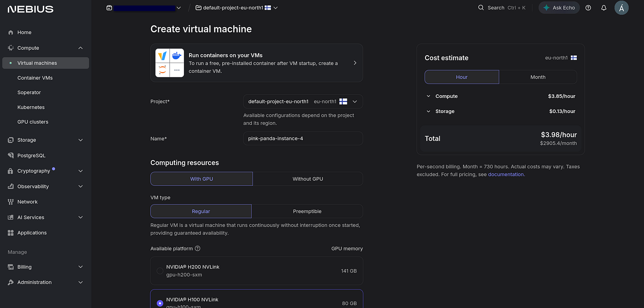The height and width of the screenshot is (308, 644).
Task: Click the search magnifier icon
Action: tap(481, 8)
